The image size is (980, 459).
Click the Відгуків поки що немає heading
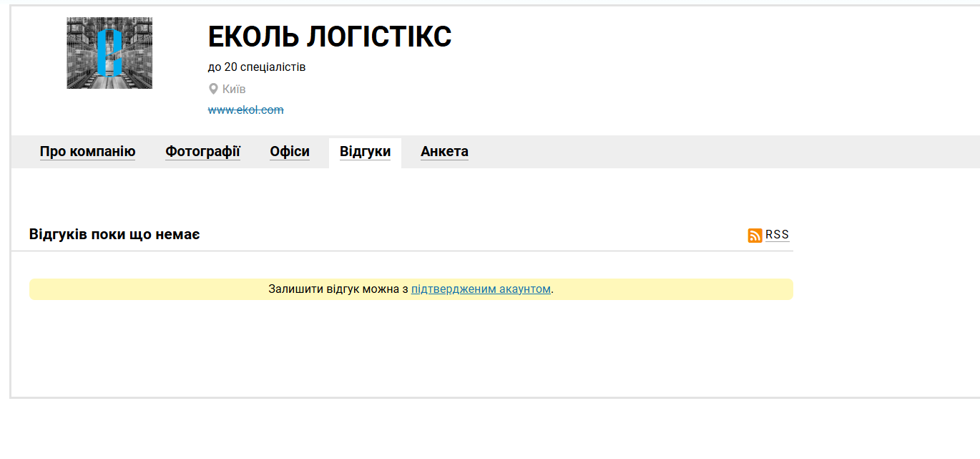114,234
